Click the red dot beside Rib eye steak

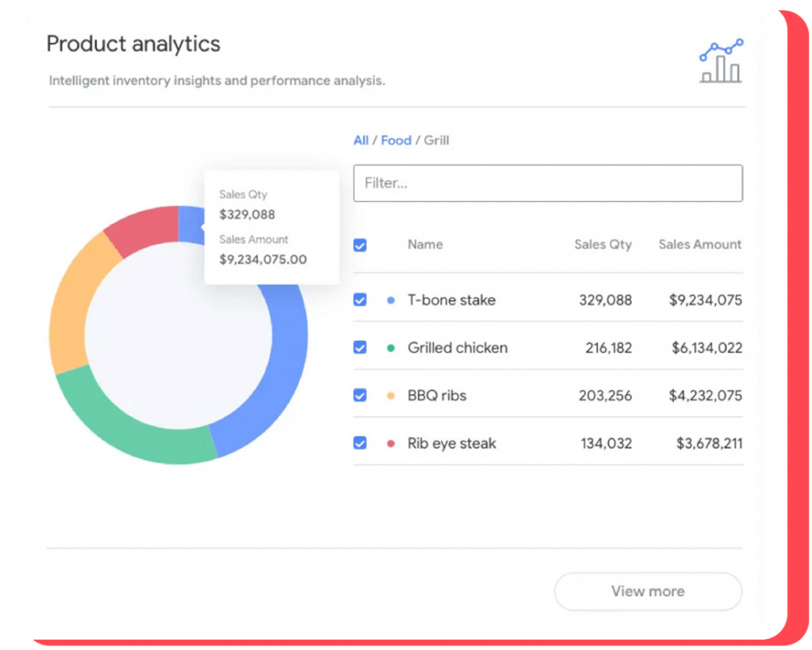(x=390, y=444)
